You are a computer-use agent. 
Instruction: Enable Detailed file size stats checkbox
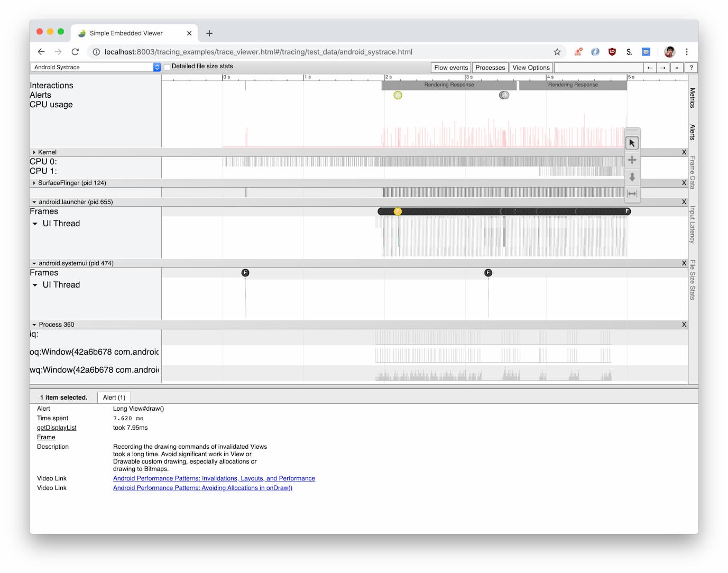(x=167, y=67)
